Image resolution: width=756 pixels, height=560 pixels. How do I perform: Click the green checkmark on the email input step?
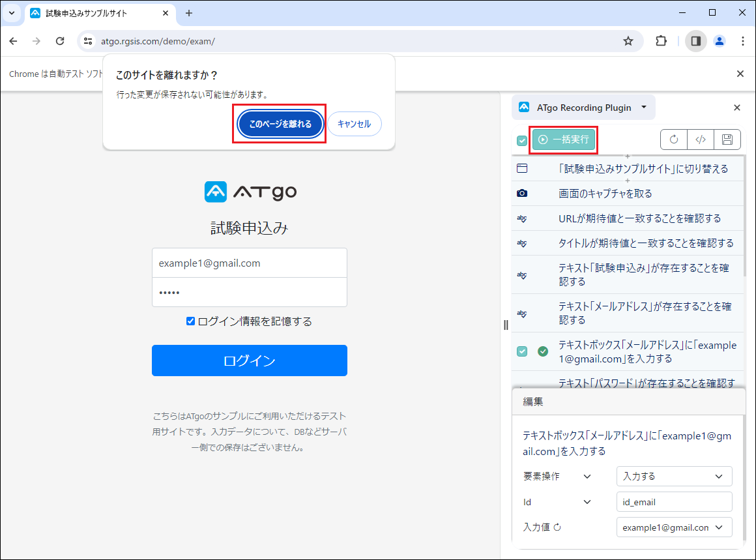point(543,351)
